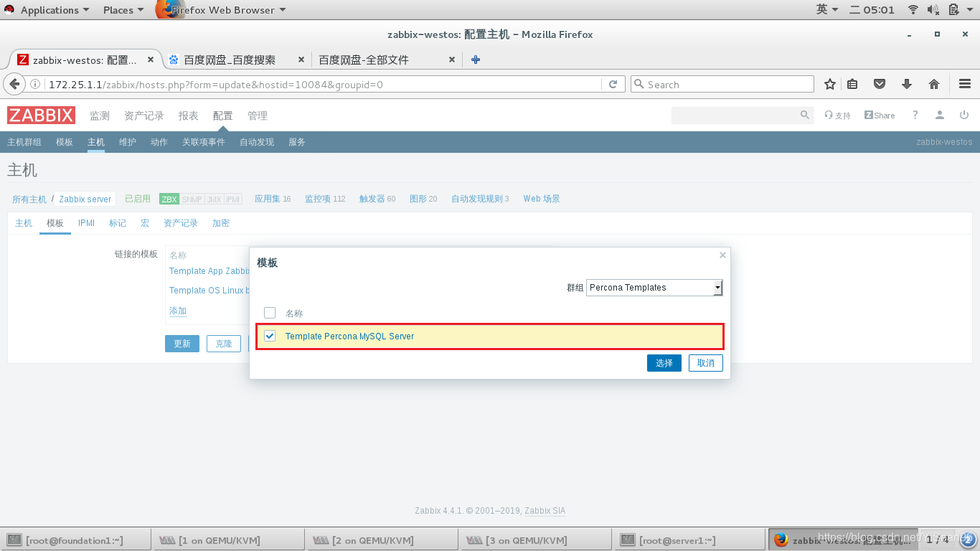Open the Zabbix Share link

(x=880, y=116)
